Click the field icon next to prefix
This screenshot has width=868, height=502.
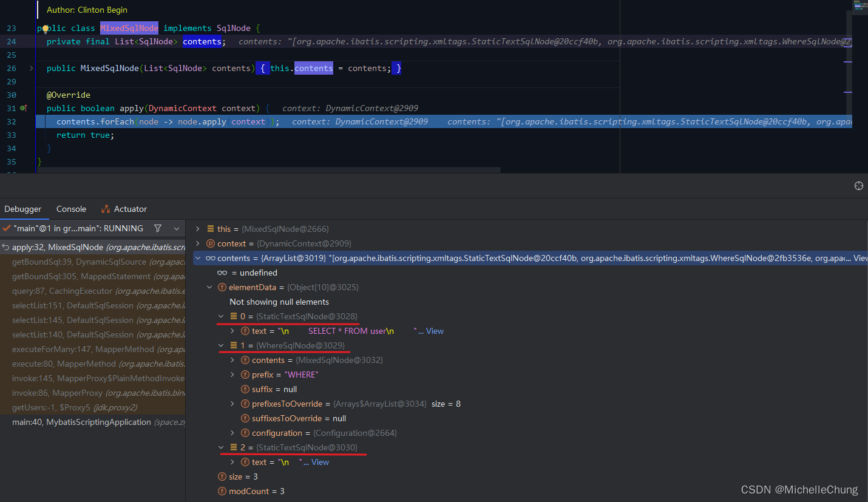click(245, 375)
